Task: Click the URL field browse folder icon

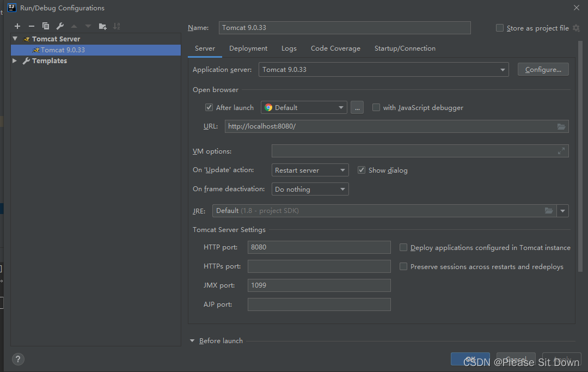Action: (561, 126)
